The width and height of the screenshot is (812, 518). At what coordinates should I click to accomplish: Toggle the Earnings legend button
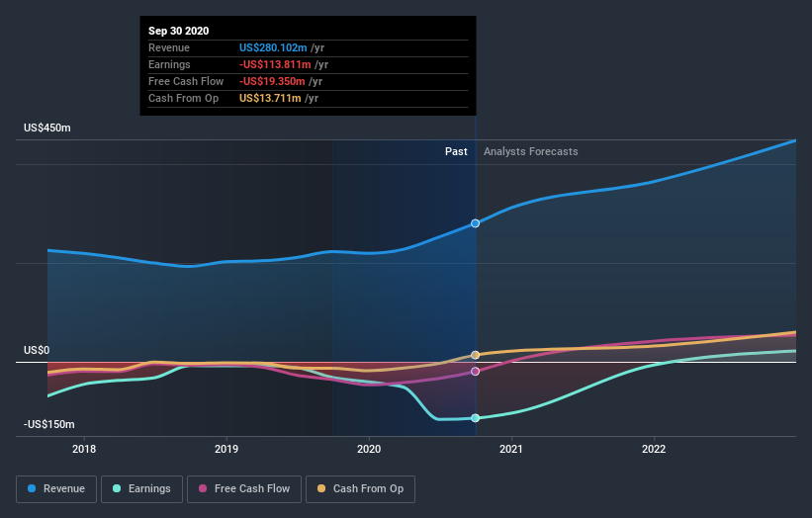tap(141, 489)
